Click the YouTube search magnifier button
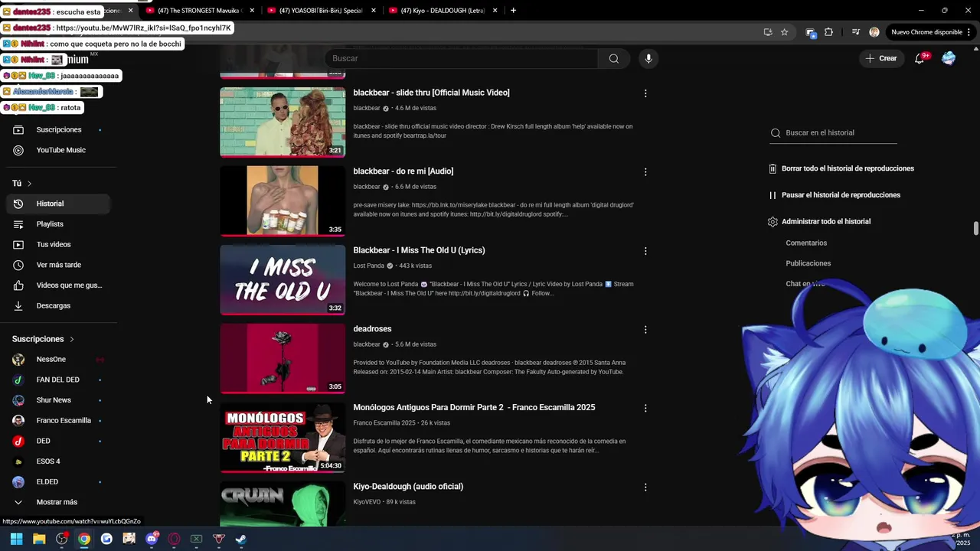Viewport: 980px width, 551px height. point(613,58)
